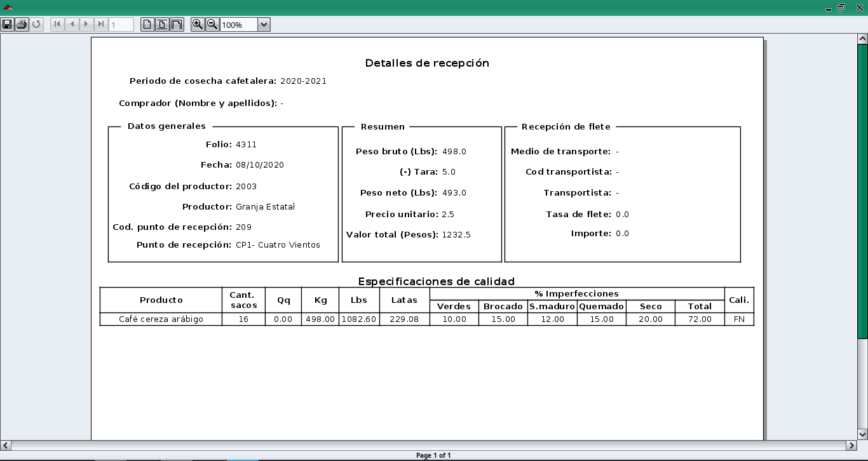Go to previous page using the left arrow
The image size is (868, 461).
[72, 25]
